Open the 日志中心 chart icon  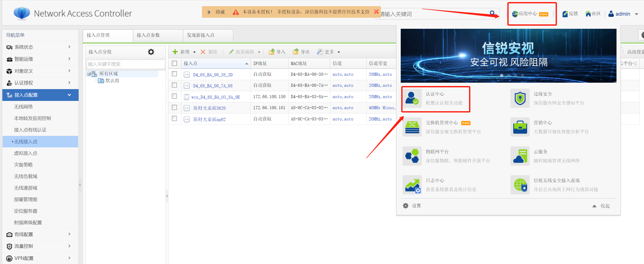pos(412,185)
